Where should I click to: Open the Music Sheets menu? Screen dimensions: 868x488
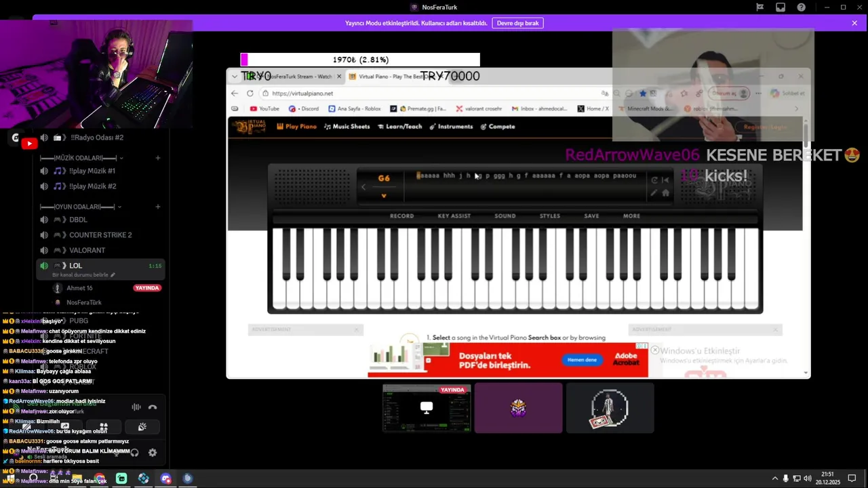pyautogui.click(x=347, y=127)
